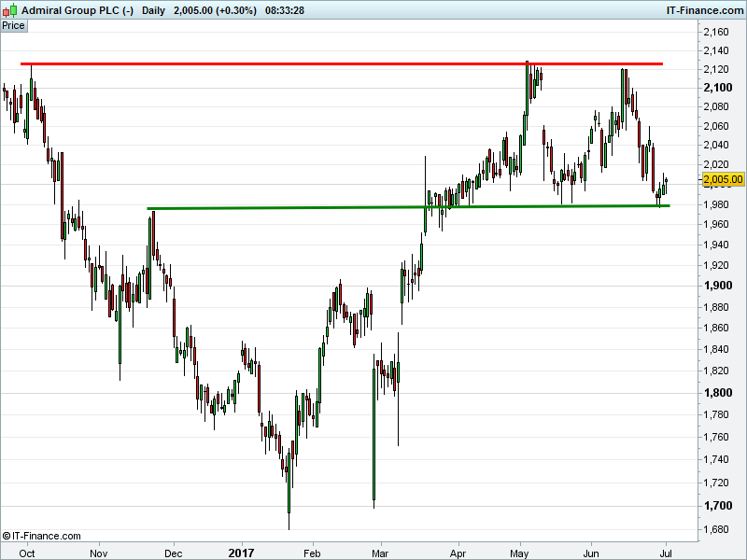Click the 2,060 price axis label

tap(716, 126)
